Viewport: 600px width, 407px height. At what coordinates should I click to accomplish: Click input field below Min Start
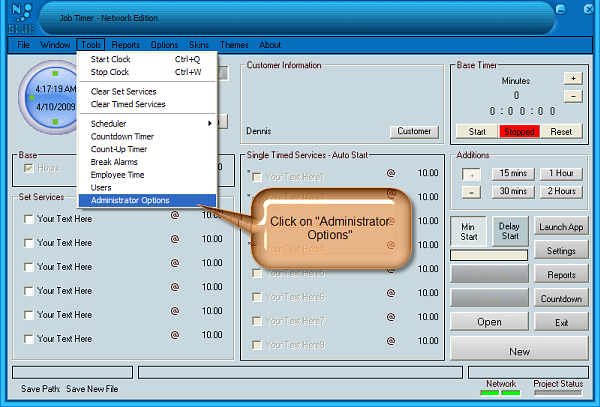click(489, 255)
